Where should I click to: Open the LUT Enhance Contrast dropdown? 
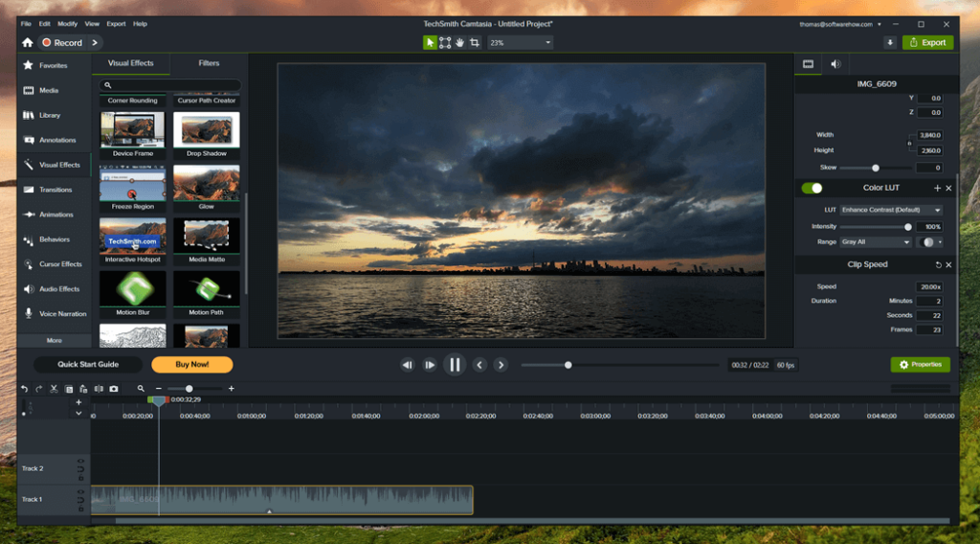(x=891, y=210)
